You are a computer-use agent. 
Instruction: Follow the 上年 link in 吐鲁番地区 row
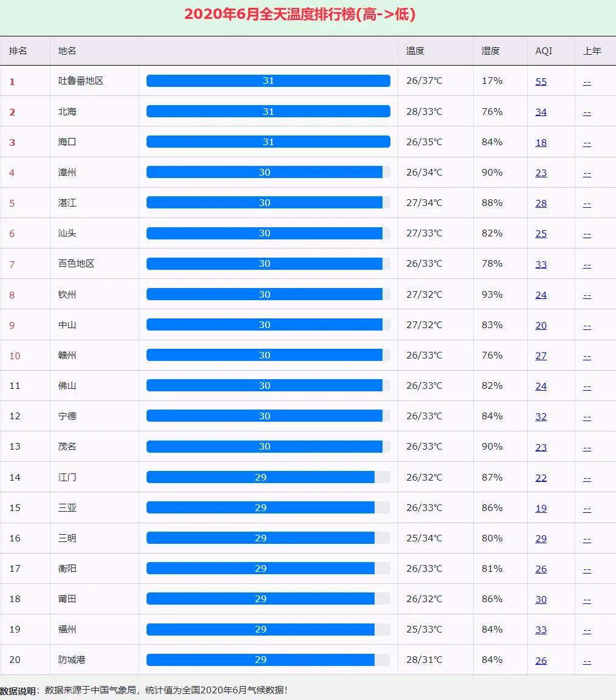587,82
